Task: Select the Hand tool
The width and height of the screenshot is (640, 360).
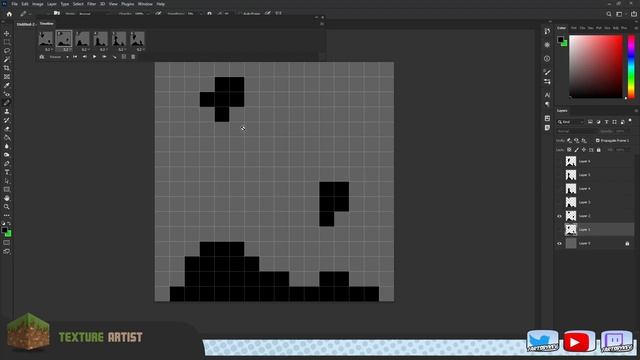Action: pyautogui.click(x=7, y=198)
